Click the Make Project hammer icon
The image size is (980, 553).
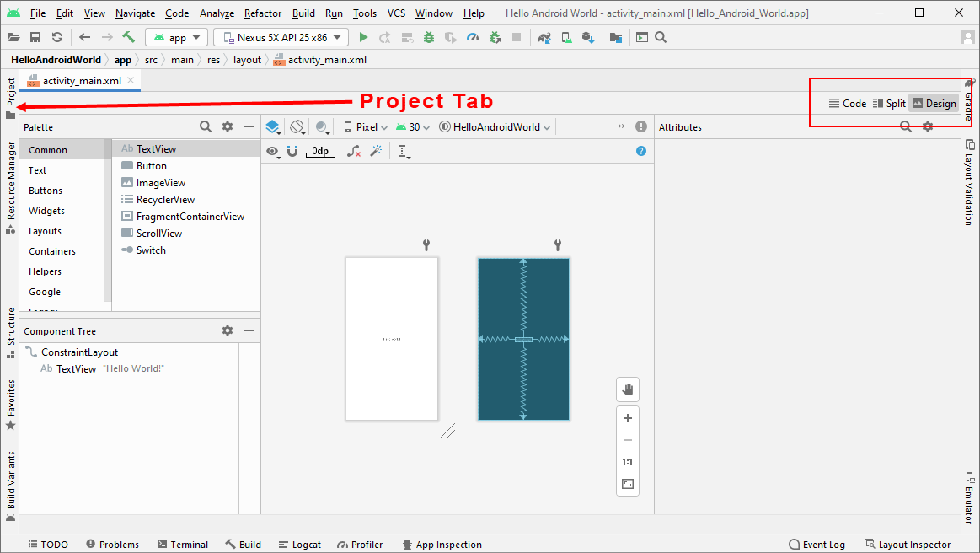click(x=128, y=37)
